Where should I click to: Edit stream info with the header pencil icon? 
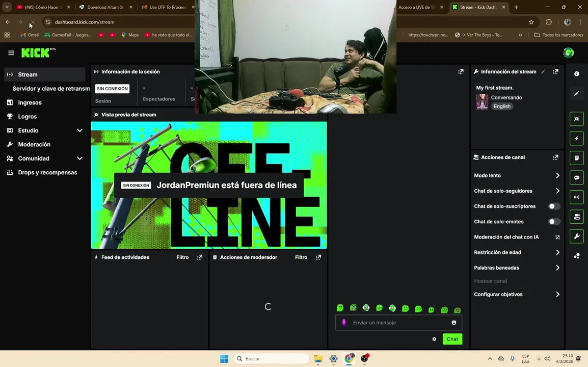click(543, 72)
